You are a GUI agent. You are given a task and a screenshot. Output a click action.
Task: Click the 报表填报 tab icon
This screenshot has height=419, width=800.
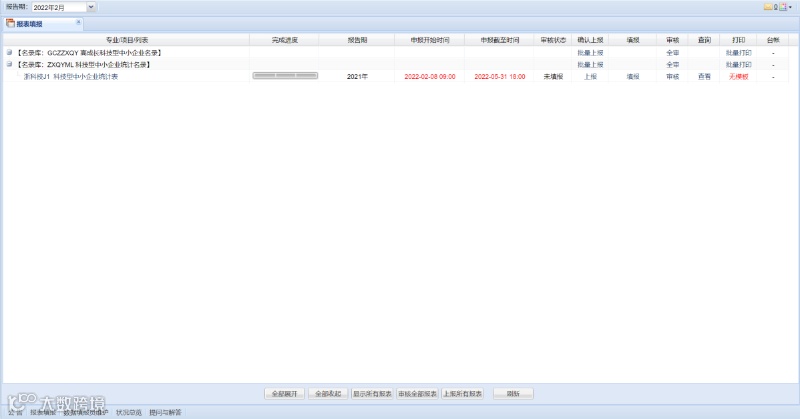[10, 23]
